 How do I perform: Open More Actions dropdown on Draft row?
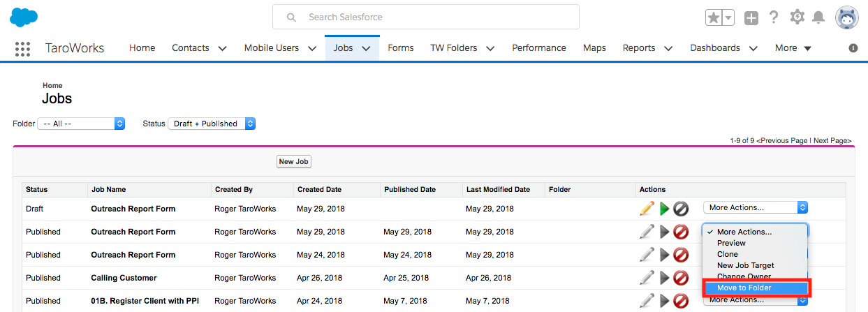point(756,207)
